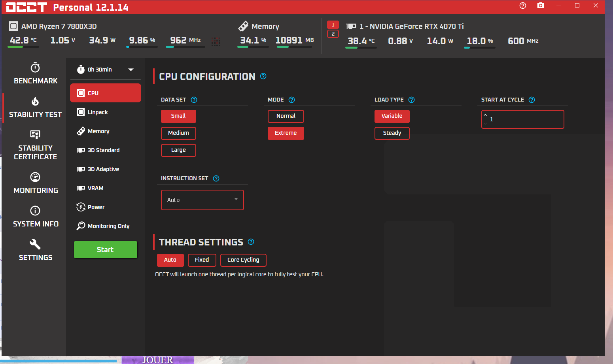Click the help icon beside Data Set
The image size is (613, 364).
click(x=194, y=100)
